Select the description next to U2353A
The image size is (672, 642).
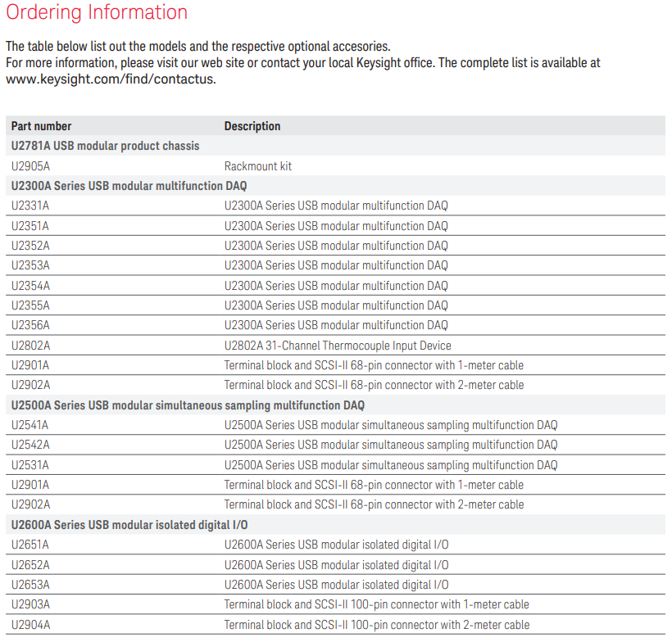336,265
